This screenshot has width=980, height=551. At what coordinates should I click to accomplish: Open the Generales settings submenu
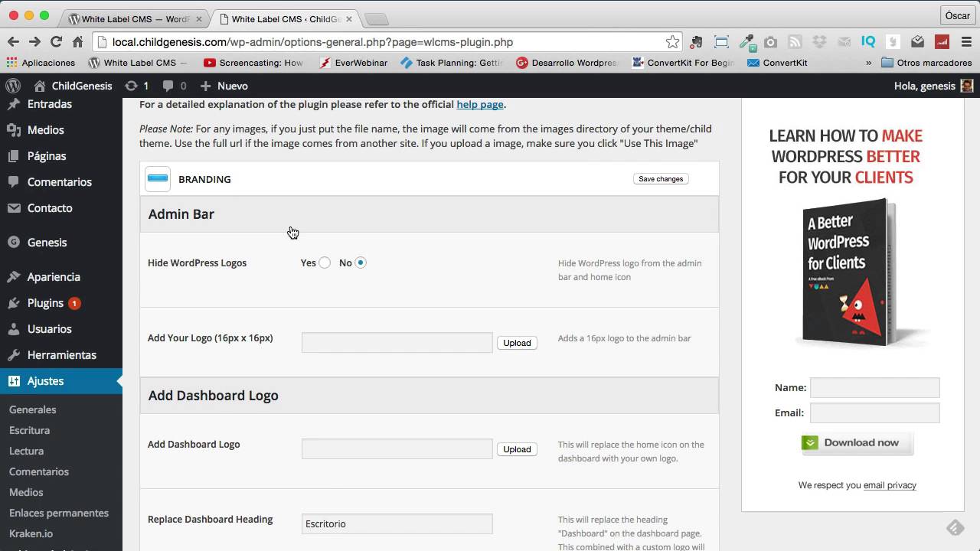pos(33,409)
